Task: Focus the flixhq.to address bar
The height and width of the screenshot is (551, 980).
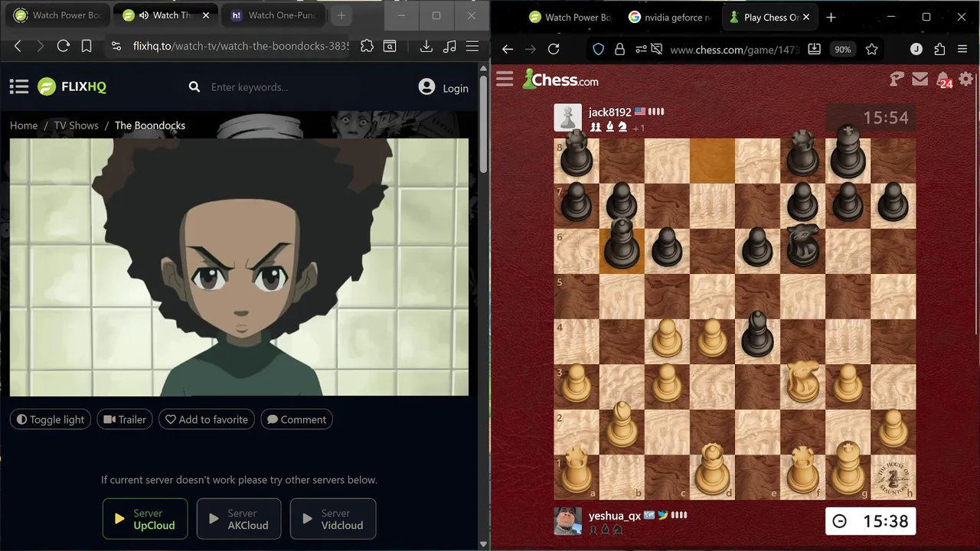Action: pos(241,46)
